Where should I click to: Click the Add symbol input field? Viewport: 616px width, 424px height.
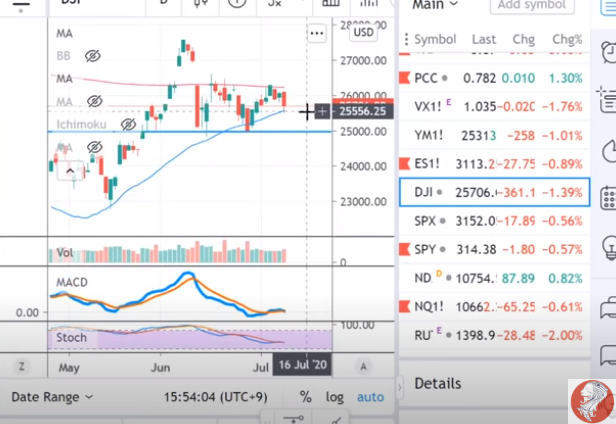pyautogui.click(x=532, y=6)
